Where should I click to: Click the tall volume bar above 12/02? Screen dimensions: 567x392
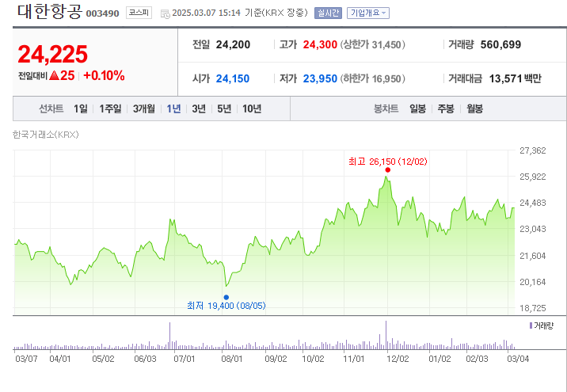386,335
